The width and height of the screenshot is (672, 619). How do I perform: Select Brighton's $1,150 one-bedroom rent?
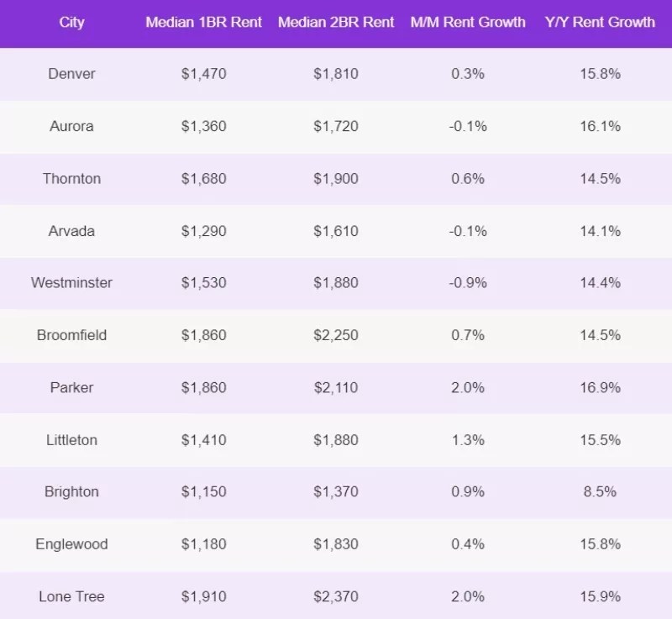click(x=204, y=492)
